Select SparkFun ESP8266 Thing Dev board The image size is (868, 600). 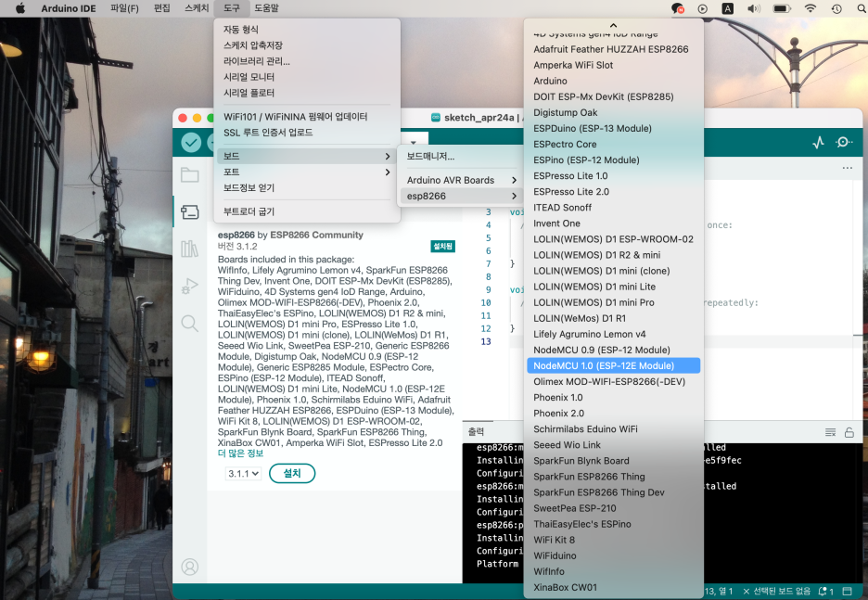[x=613, y=492]
